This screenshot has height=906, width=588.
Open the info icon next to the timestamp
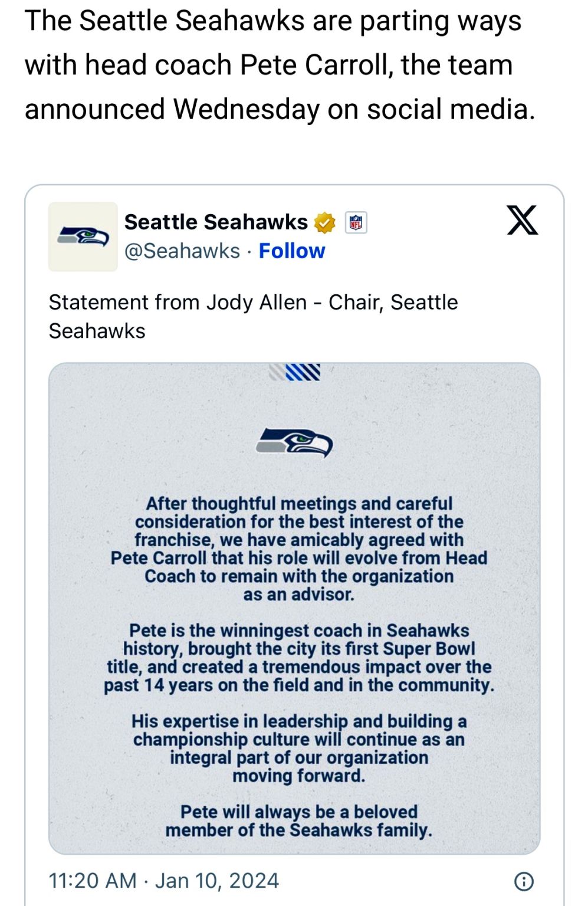(524, 881)
